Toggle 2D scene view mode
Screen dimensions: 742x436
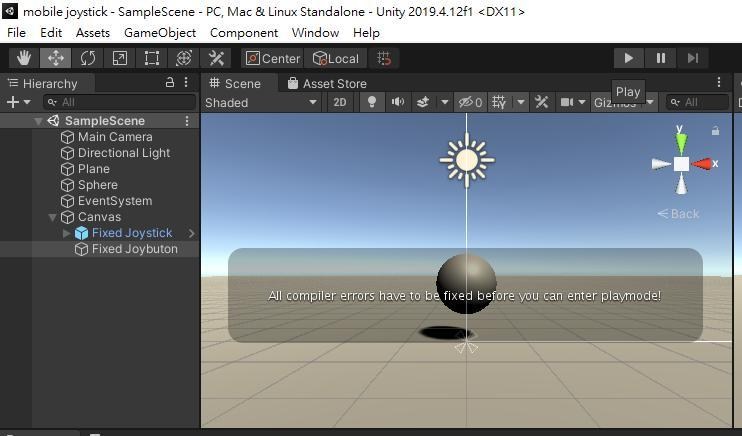(340, 102)
